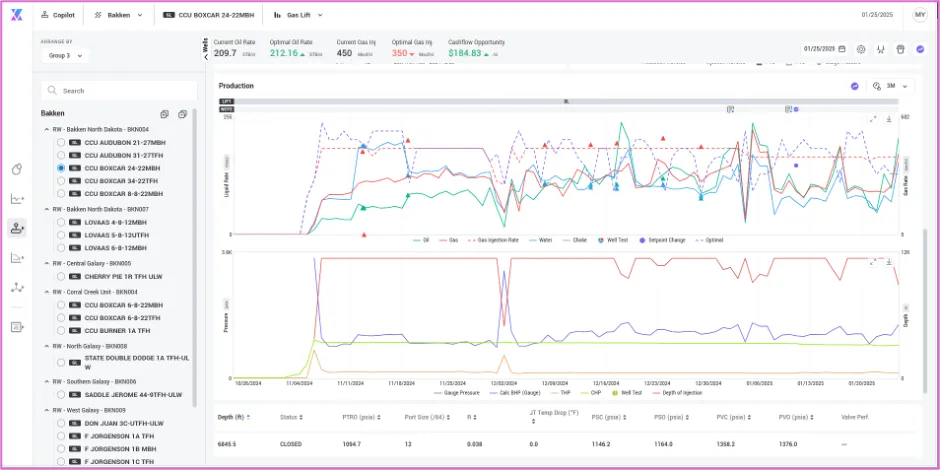Open the network diagram sidebar icon
This screenshot has height=470, width=940.
[17, 288]
